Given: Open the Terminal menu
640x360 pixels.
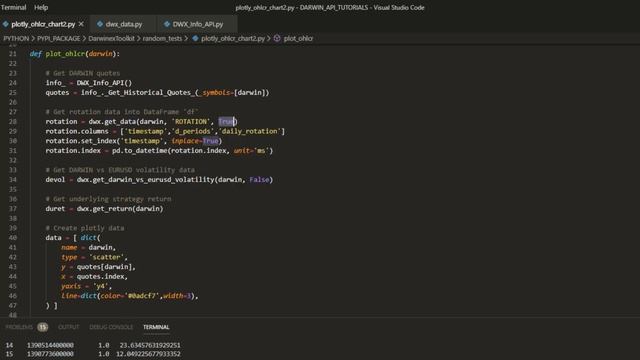Looking at the screenshot, I should [x=13, y=7].
